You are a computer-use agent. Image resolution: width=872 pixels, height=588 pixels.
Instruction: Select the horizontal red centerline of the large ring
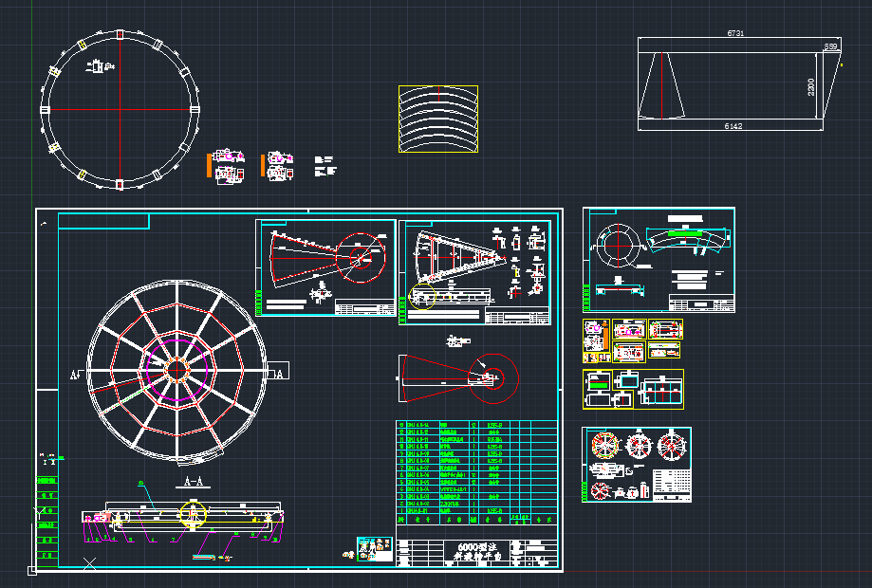pyautogui.click(x=121, y=109)
